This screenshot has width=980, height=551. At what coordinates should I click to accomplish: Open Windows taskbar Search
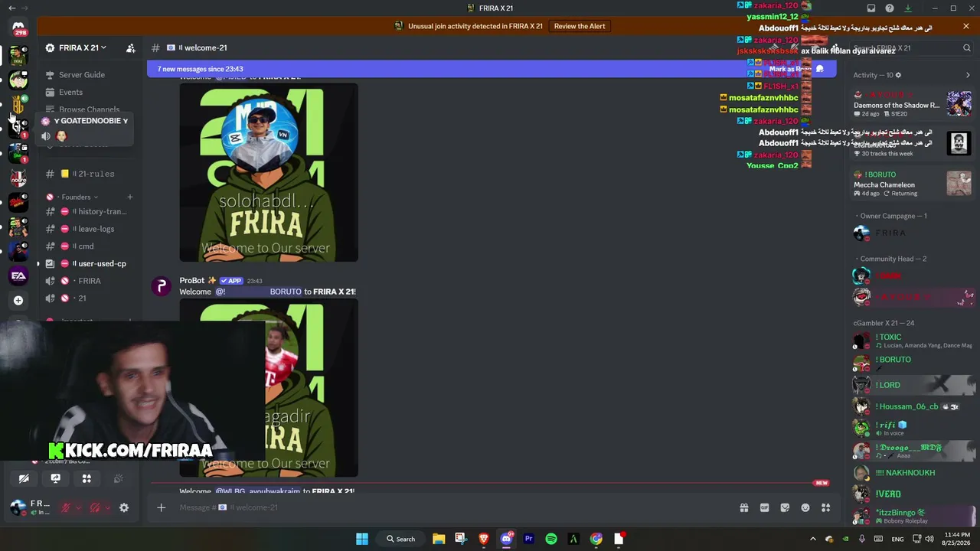point(400,539)
